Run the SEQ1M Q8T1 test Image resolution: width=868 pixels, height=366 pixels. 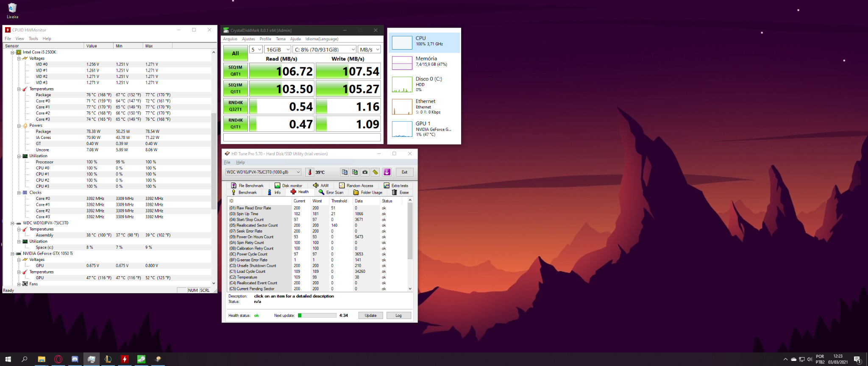[235, 71]
